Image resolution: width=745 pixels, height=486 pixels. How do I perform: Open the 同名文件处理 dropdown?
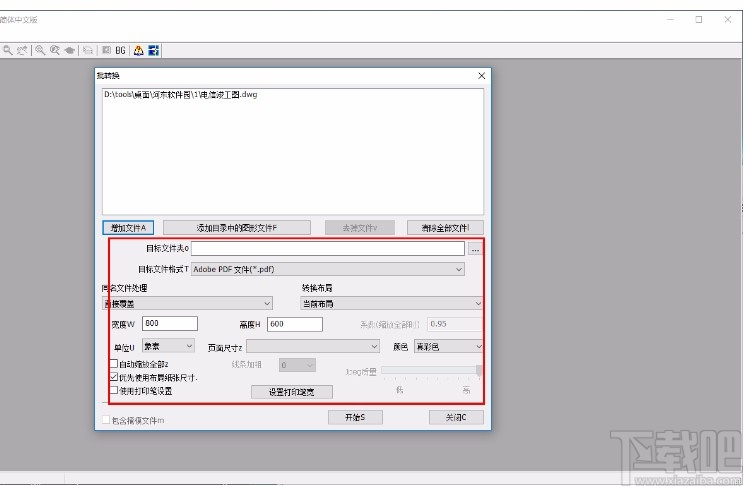pos(187,303)
